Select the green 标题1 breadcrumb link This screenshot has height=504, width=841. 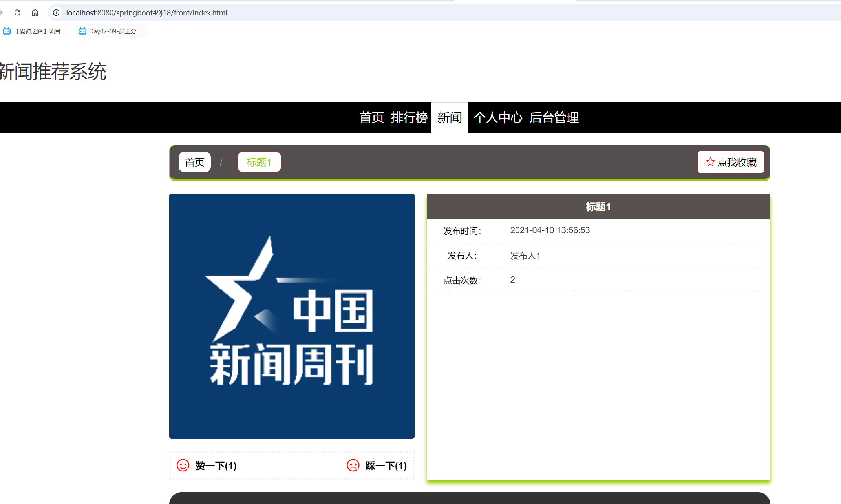point(259,162)
